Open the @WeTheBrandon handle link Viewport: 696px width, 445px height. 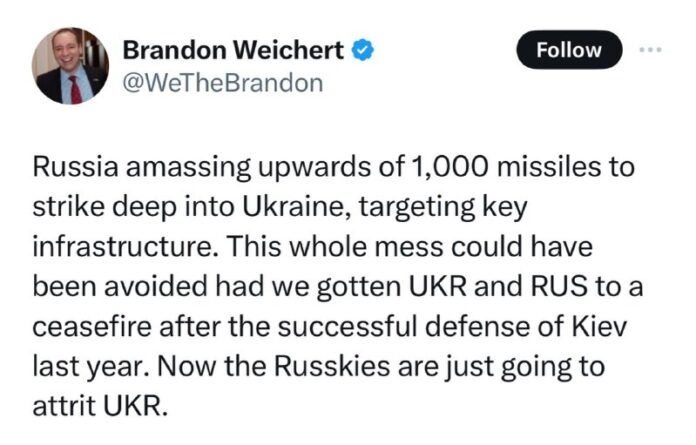[221, 82]
